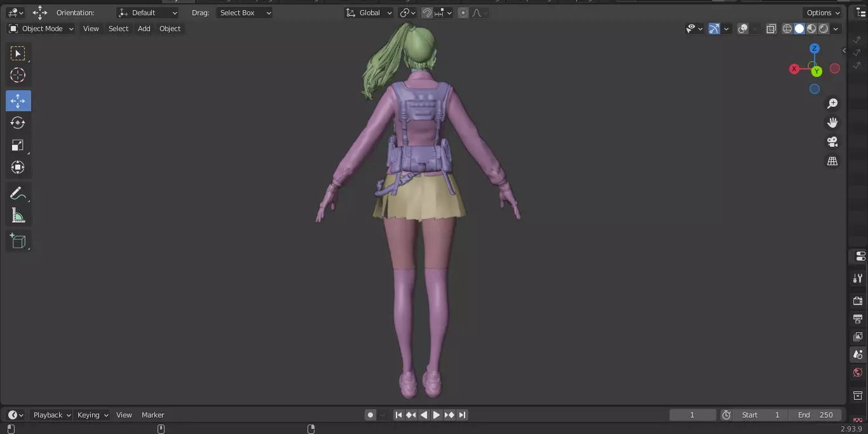This screenshot has width=868, height=434.
Task: Click the green Y axis gizmo
Action: (817, 71)
